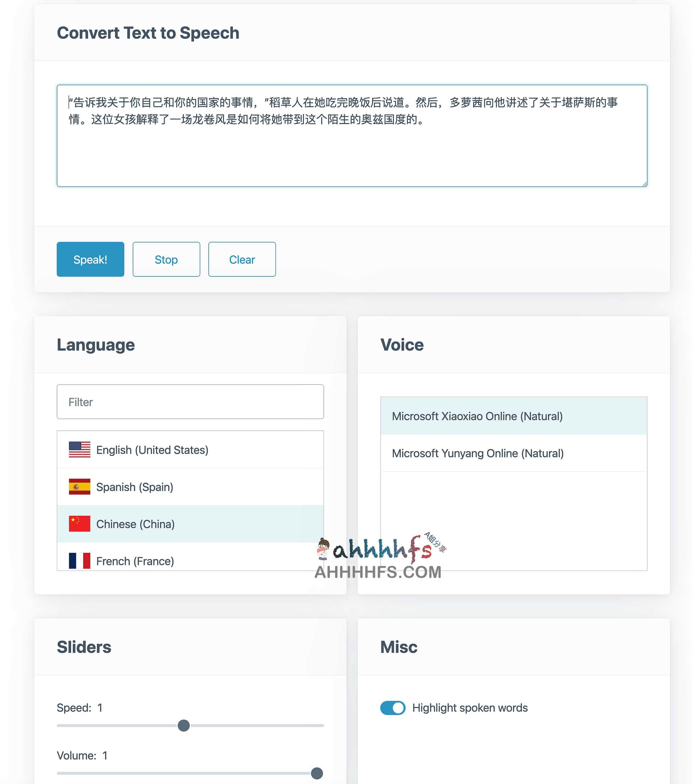692x784 pixels.
Task: Click the Clear button
Action: 241,259
